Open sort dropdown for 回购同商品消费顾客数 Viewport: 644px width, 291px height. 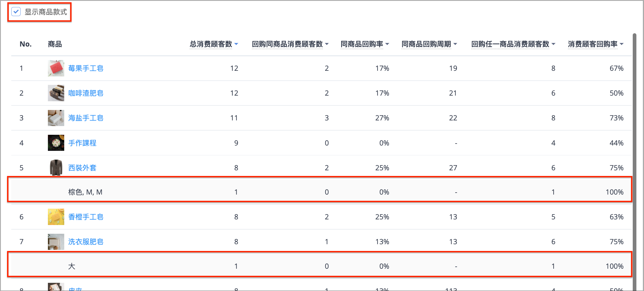pyautogui.click(x=327, y=44)
